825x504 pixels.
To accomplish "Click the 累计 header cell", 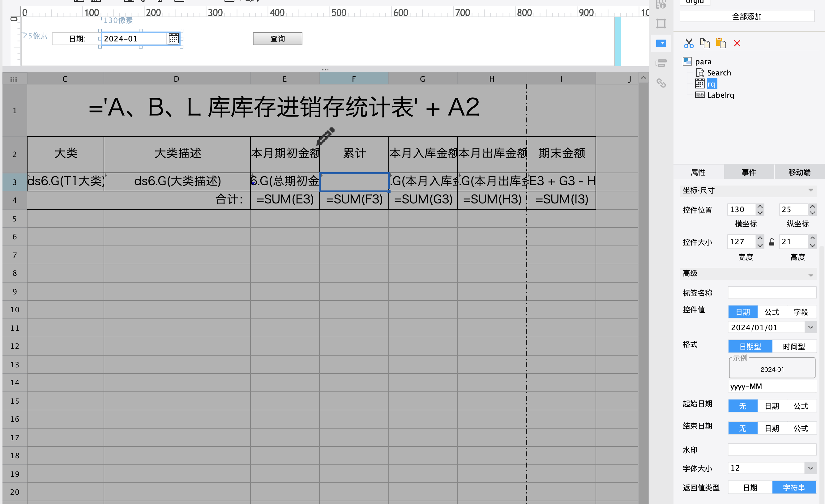I will coord(354,154).
